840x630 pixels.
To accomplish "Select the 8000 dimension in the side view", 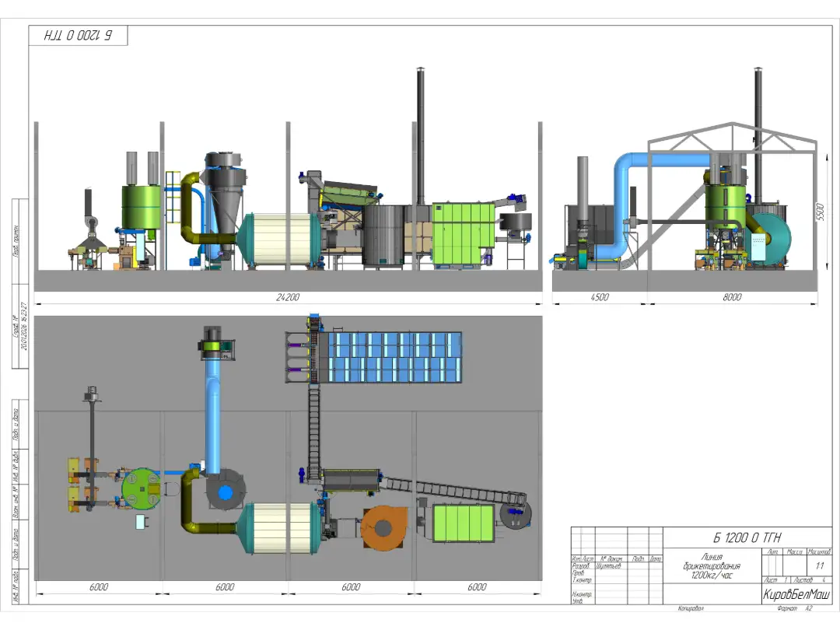I will click(732, 297).
